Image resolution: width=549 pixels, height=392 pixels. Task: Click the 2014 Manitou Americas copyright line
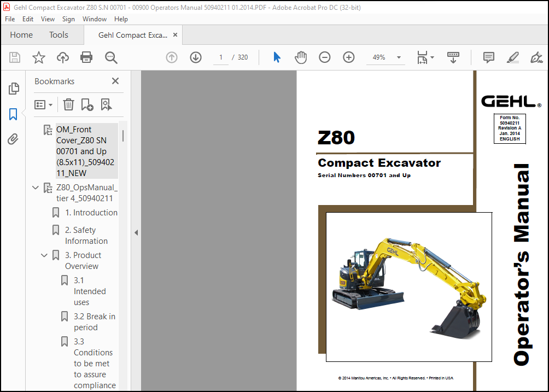coord(396,378)
